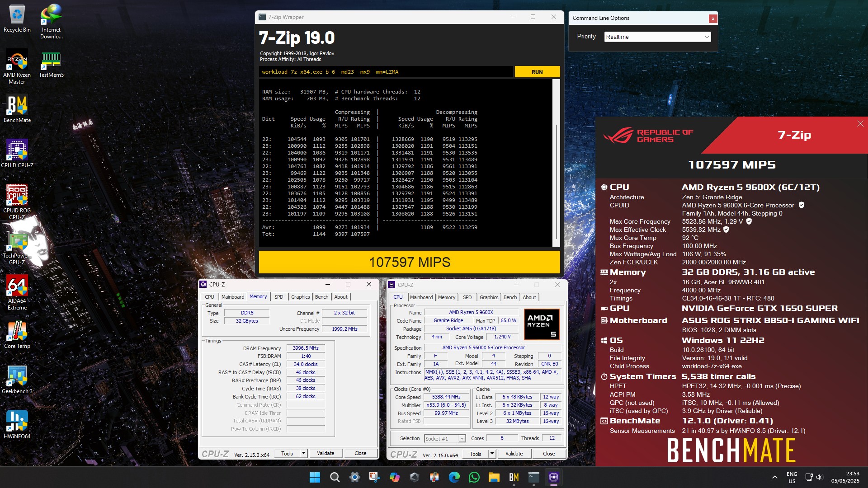Screen dimensions: 868x488
Task: Open the Socket #1 selection dropdown
Action: 445,438
